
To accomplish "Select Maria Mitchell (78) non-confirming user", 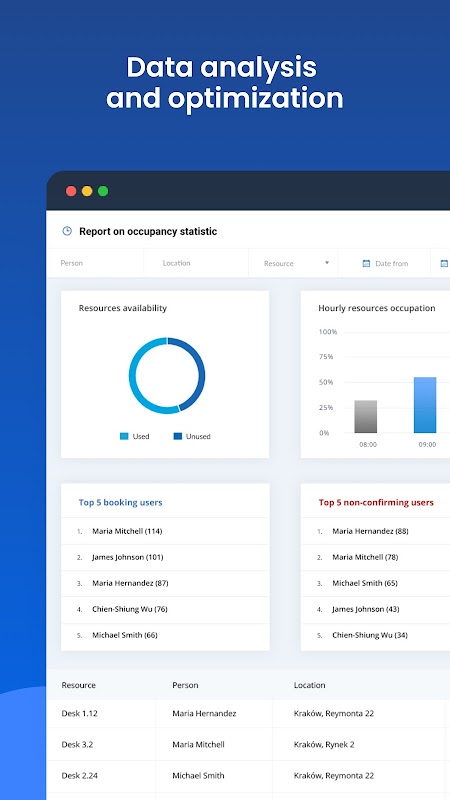I will (x=365, y=557).
